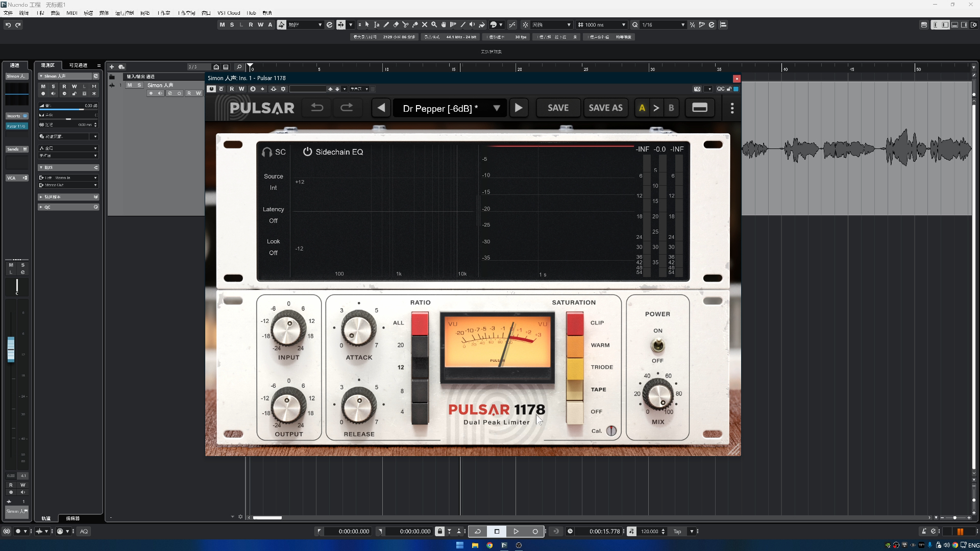Image resolution: width=980 pixels, height=551 pixels.
Task: Select the Glue tool
Action: click(415, 24)
